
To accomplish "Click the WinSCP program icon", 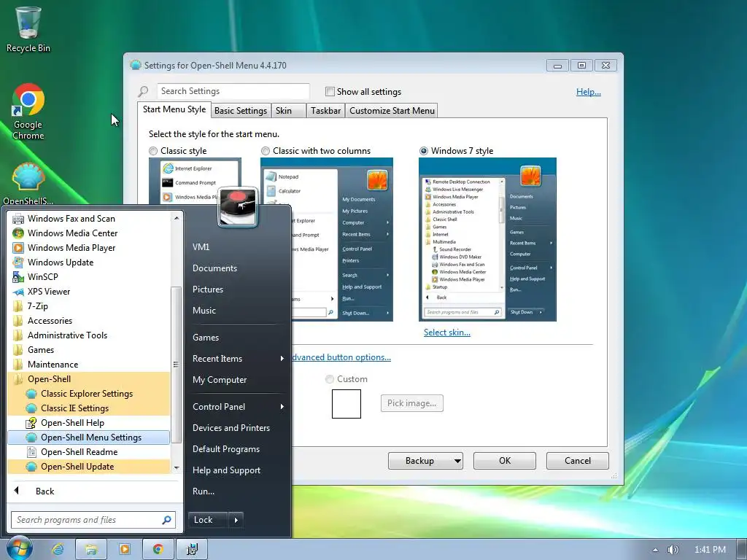I will [18, 277].
